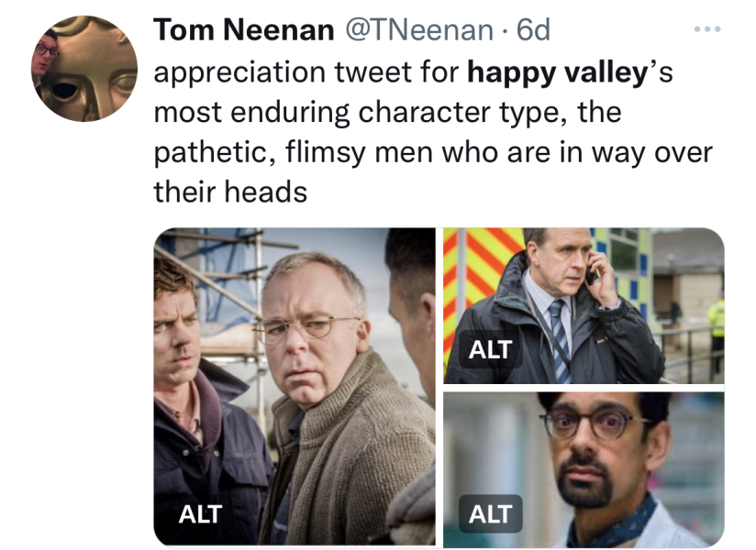Toggle the ALT description on the left image
Image resolution: width=756 pixels, height=550 pixels.
[x=199, y=515]
